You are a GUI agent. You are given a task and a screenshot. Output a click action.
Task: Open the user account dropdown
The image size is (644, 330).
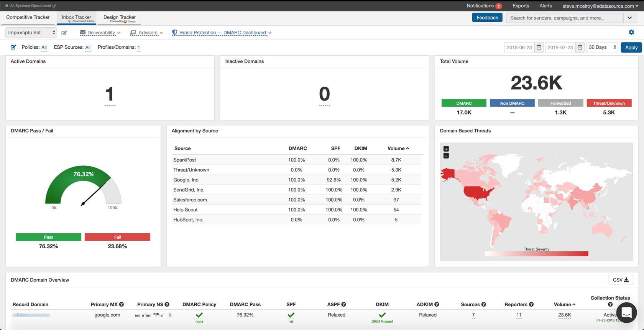(600, 6)
